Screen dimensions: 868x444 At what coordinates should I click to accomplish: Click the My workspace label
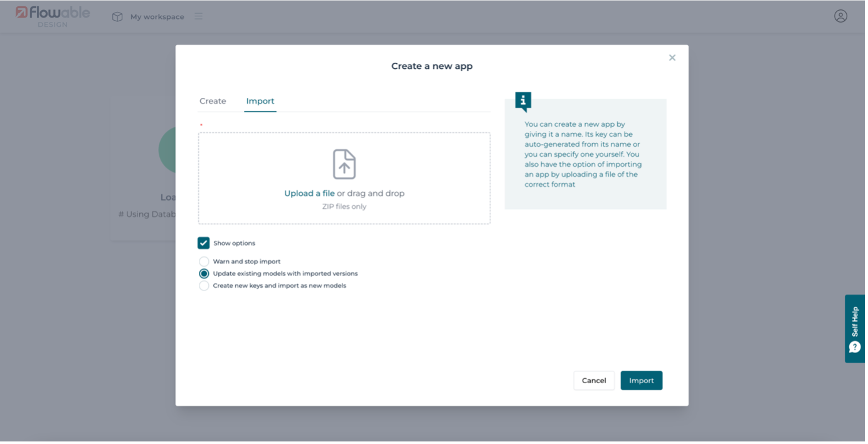click(x=157, y=17)
